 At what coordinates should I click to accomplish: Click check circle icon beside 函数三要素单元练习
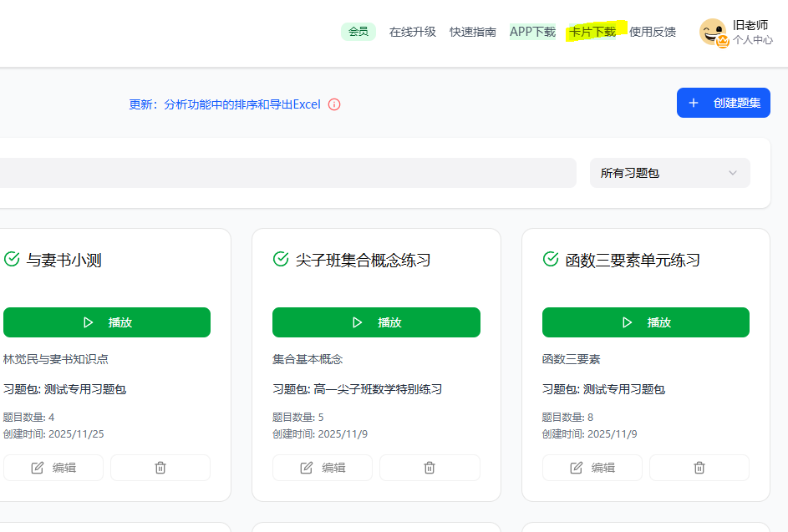[x=551, y=259]
